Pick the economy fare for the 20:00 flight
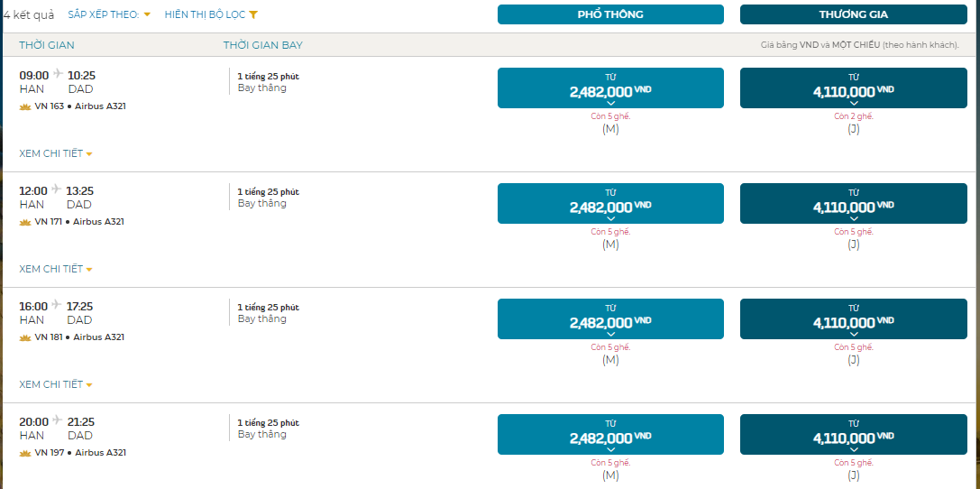Screen dimensions: 980x489 click(610, 435)
